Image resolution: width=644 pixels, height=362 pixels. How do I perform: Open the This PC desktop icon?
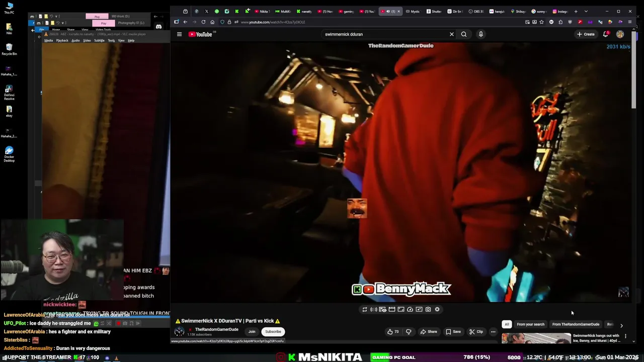click(x=9, y=8)
